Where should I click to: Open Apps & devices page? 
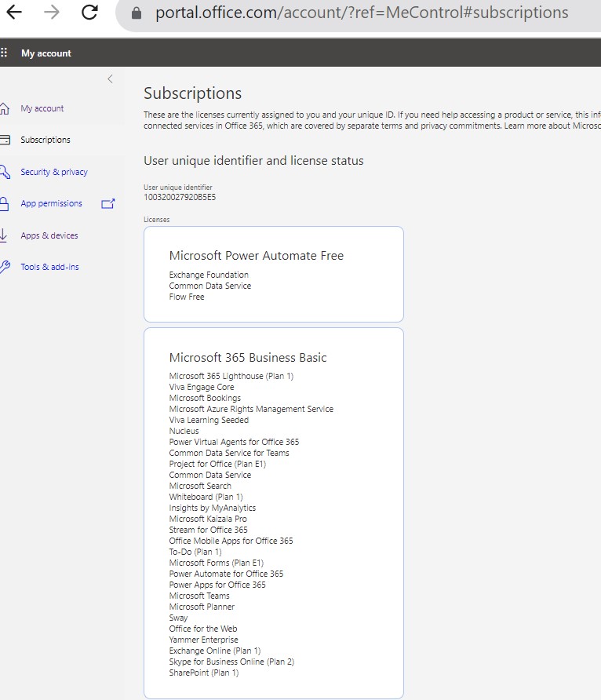click(x=49, y=235)
